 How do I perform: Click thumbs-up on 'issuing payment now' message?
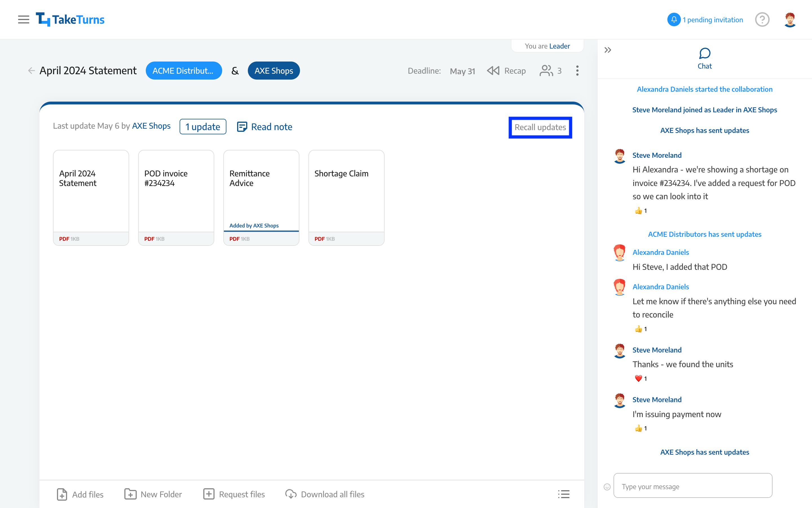point(641,428)
